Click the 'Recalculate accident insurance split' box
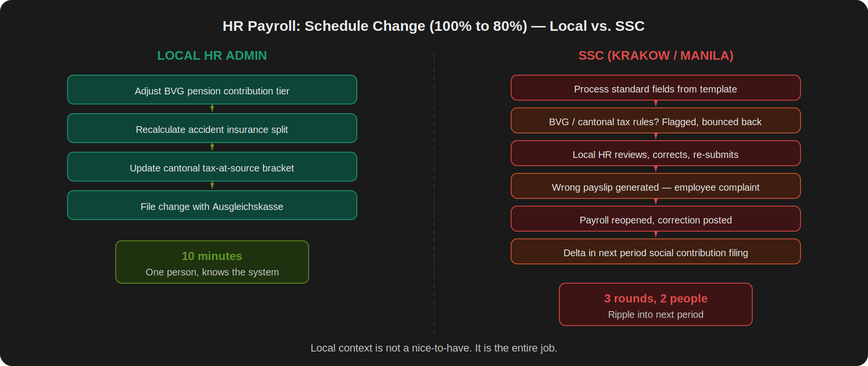The image size is (868, 366). 212,128
